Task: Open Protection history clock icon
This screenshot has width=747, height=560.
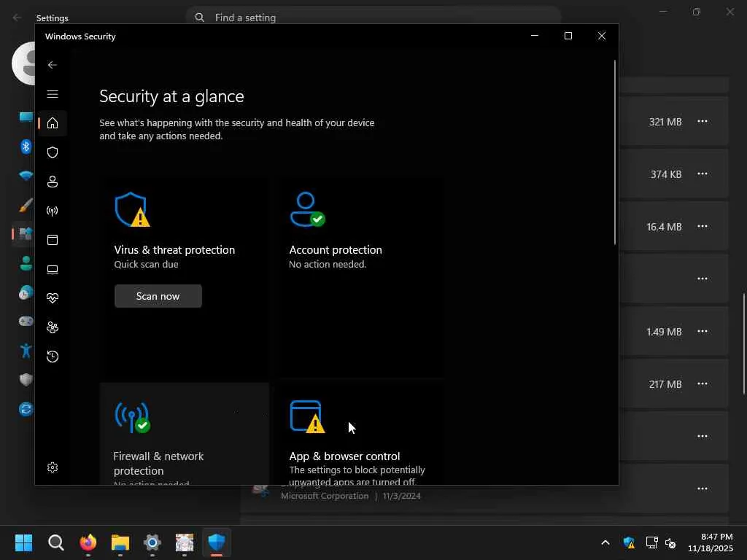Action: (53, 357)
